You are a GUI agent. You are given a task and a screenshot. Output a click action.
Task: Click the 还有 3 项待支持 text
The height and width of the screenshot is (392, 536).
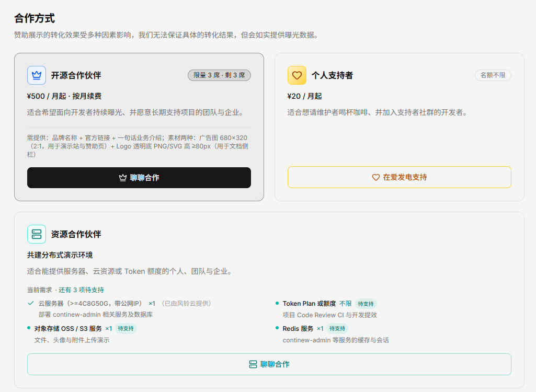tap(81, 290)
